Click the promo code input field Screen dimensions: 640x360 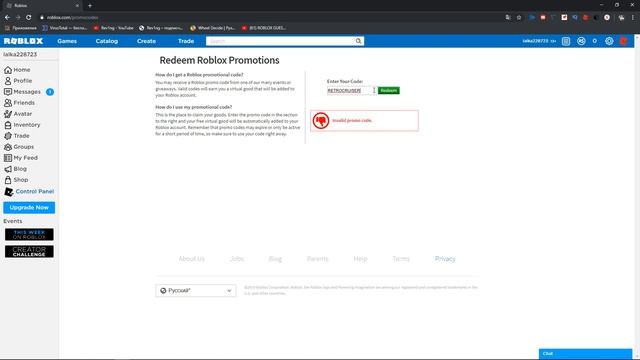[351, 91]
